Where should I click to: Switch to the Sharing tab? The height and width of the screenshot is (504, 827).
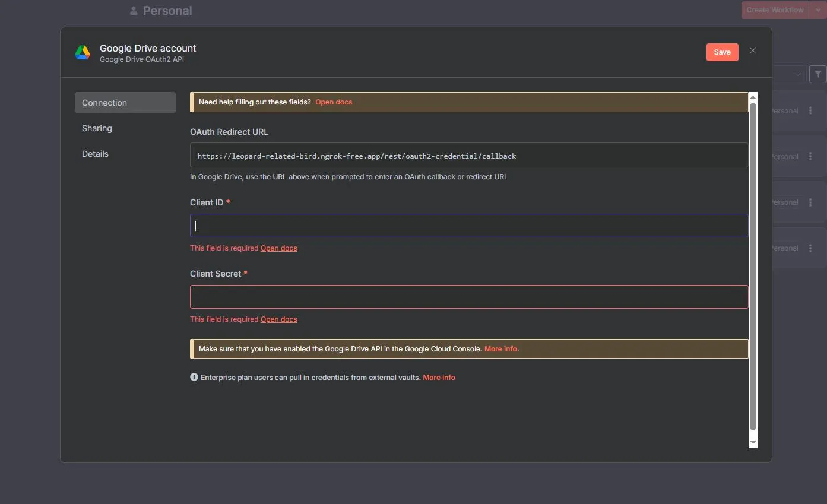click(97, 128)
